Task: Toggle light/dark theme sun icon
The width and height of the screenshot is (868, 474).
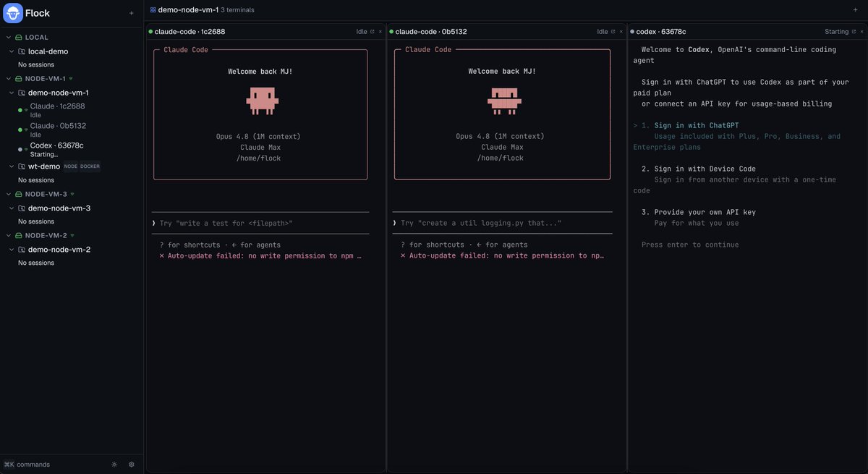Action: [114, 465]
